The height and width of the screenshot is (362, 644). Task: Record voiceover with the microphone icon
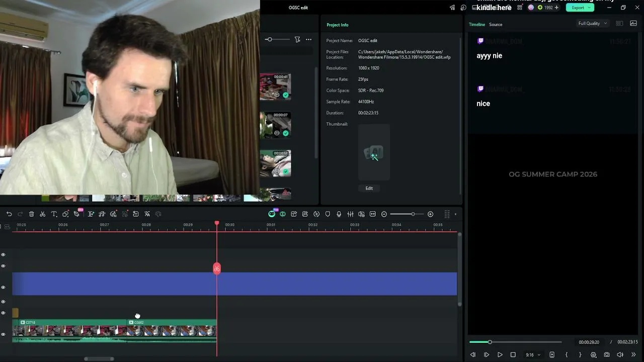[x=339, y=214]
